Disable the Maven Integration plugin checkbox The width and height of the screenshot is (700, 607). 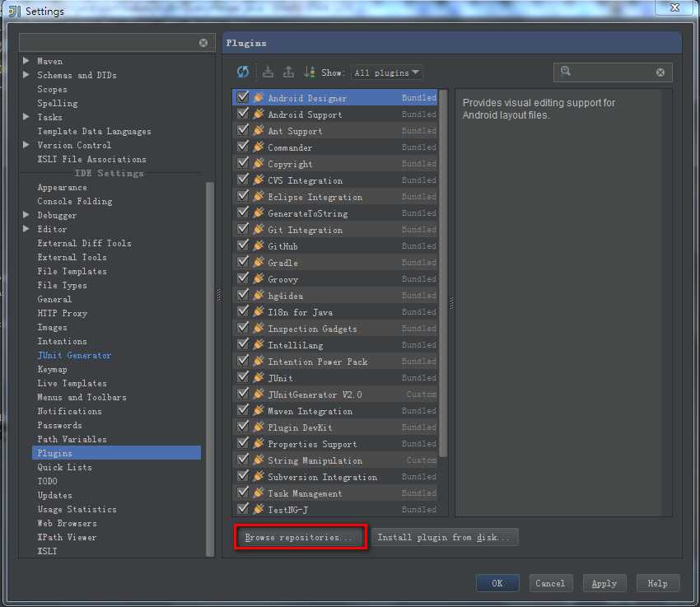pos(243,409)
